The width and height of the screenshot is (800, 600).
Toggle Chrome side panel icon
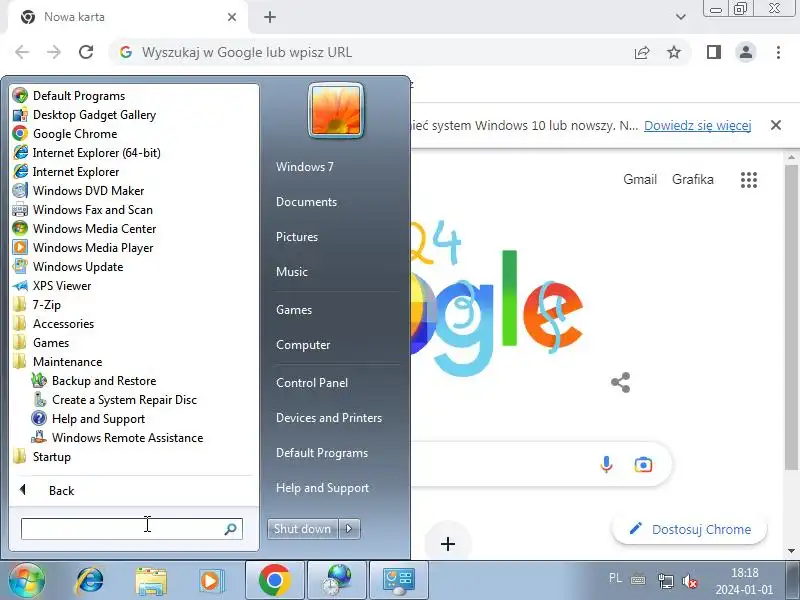(713, 52)
